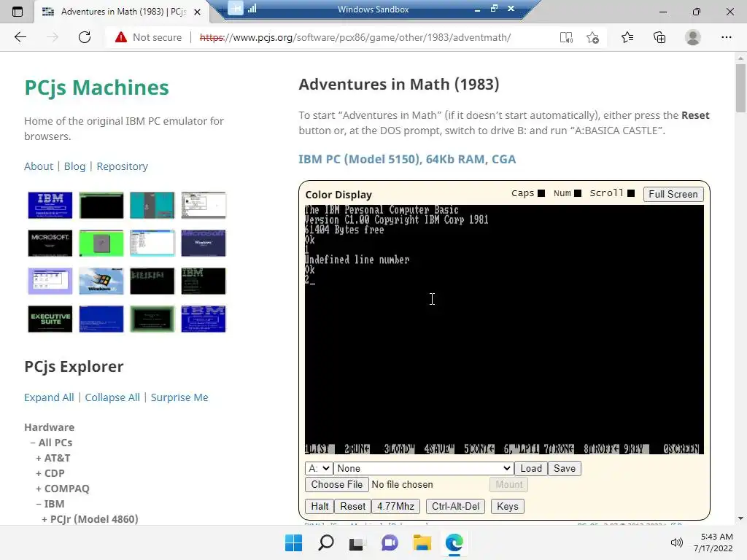Click the taskbar clock and date
This screenshot has height=560, width=747.
[713, 542]
